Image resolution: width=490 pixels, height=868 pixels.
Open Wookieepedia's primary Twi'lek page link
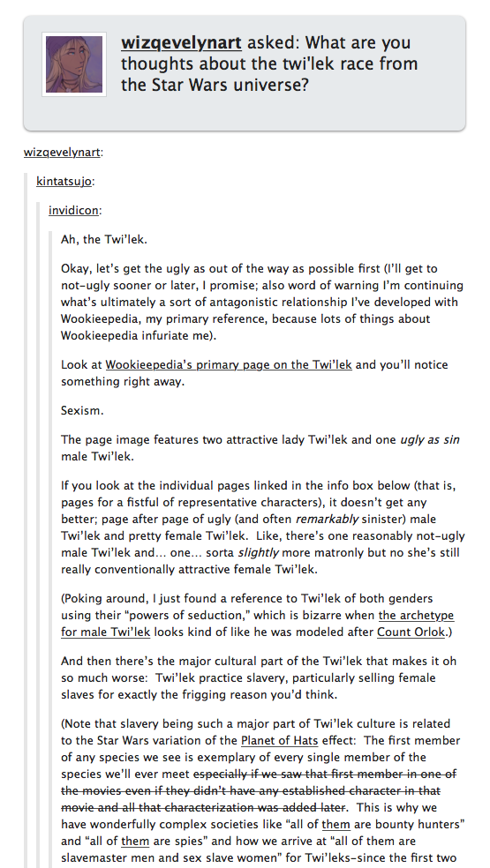coord(229,365)
